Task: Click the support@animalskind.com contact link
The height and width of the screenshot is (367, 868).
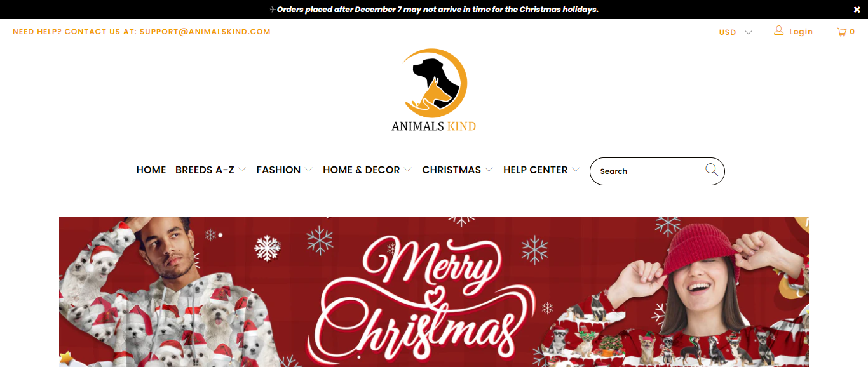Action: pyautogui.click(x=205, y=32)
